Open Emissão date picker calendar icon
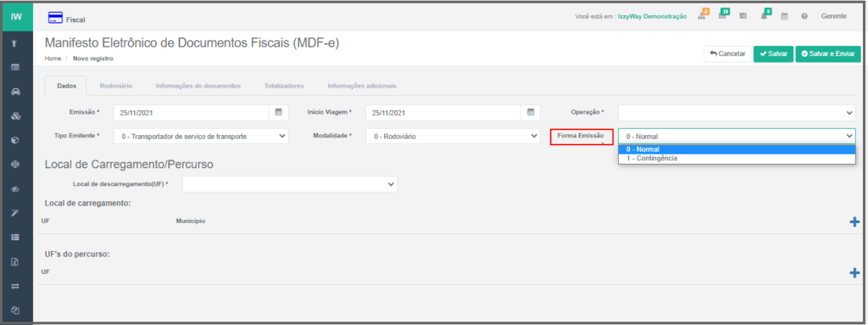 click(278, 112)
